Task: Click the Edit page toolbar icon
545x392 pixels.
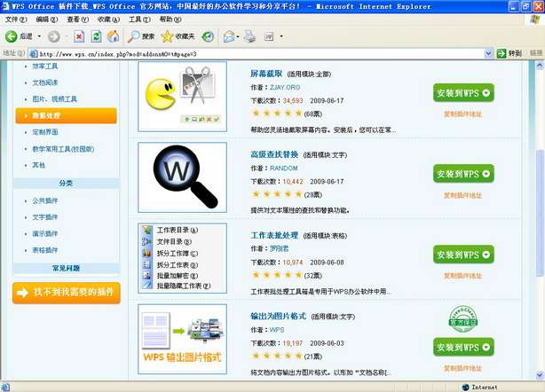Action: 269,36
